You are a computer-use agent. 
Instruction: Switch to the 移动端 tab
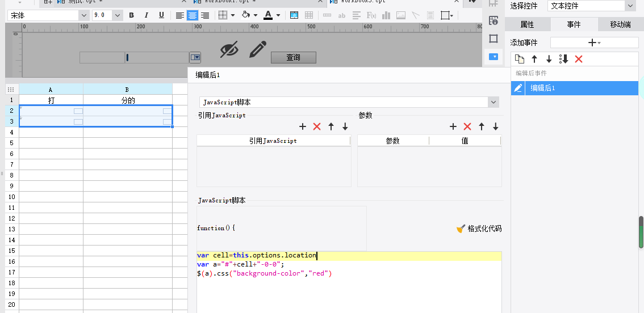tap(620, 24)
